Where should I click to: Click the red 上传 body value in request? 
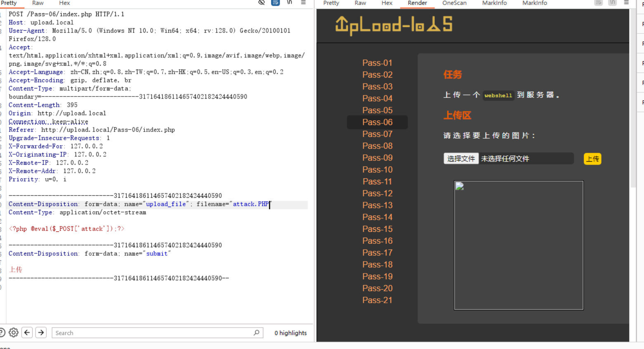(x=16, y=270)
